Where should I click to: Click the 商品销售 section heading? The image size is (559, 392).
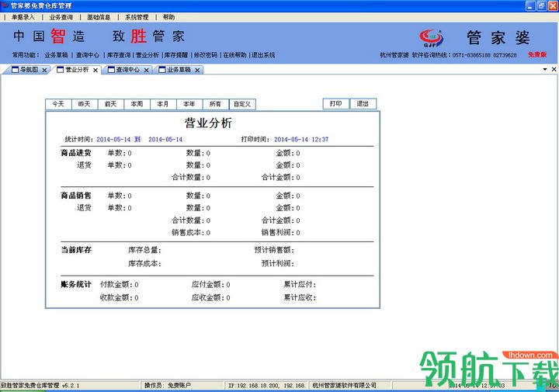[x=76, y=196]
